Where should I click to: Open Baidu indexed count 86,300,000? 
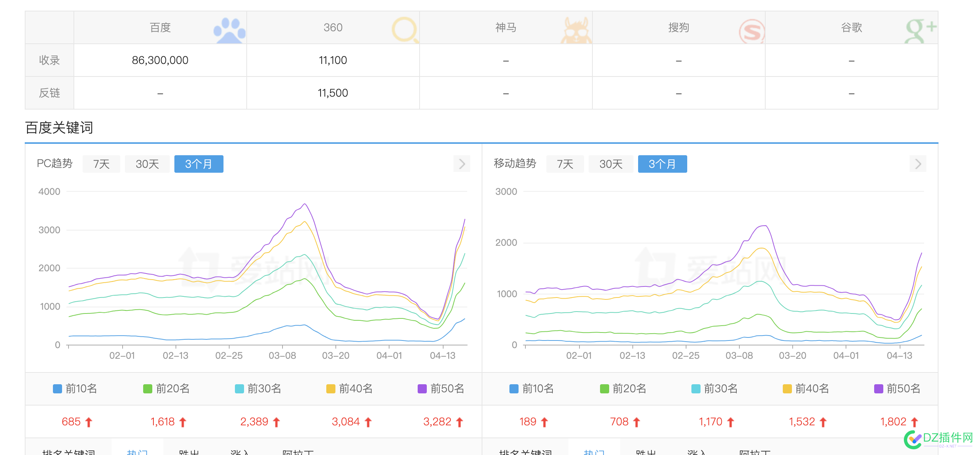160,60
